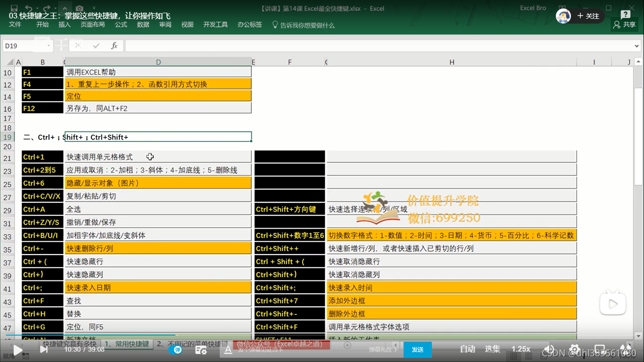Click the Undo arrow icon
Screen dimensions: 644x362
pyautogui.click(x=28, y=8)
